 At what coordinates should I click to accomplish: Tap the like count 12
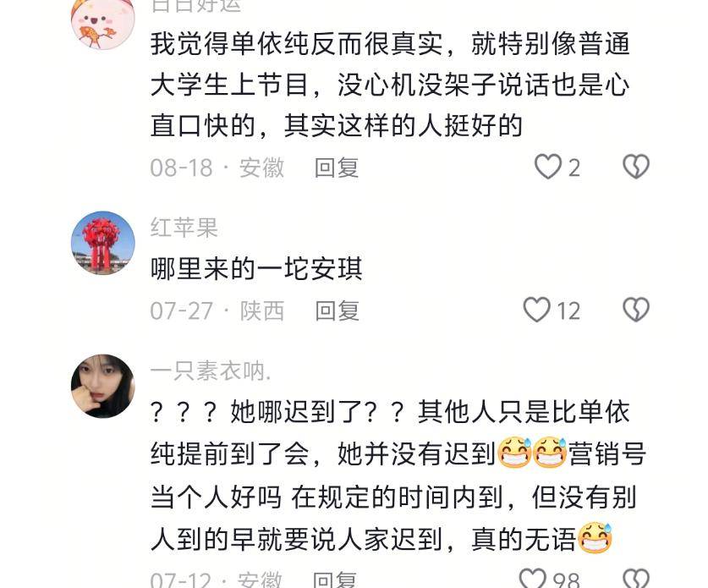(x=568, y=311)
